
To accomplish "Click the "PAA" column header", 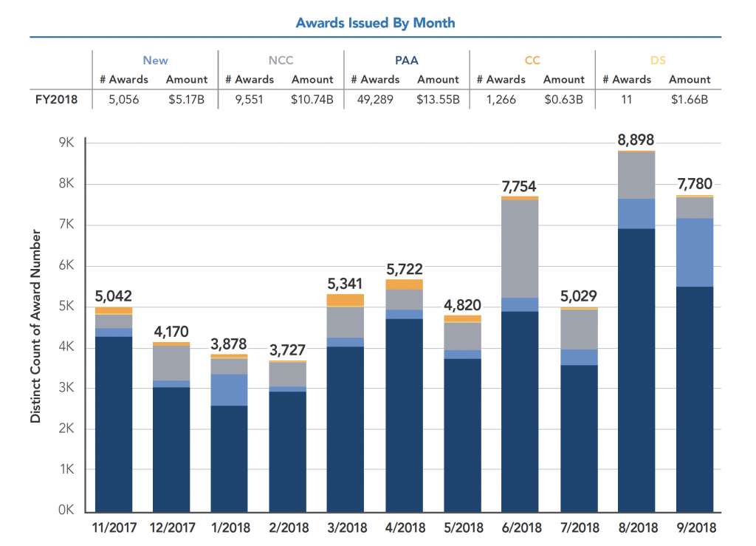I will [x=406, y=61].
